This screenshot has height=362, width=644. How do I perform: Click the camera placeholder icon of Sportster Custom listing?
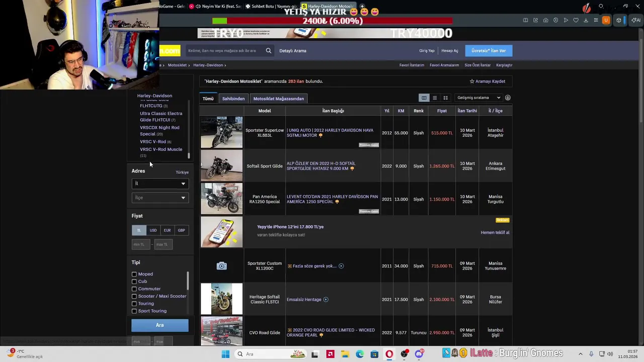coord(221,266)
